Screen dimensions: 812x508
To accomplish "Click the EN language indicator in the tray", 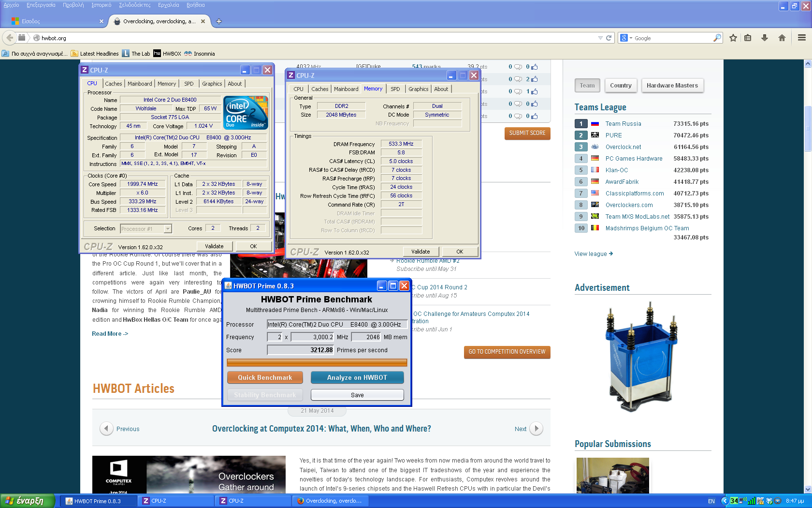I will coord(711,501).
